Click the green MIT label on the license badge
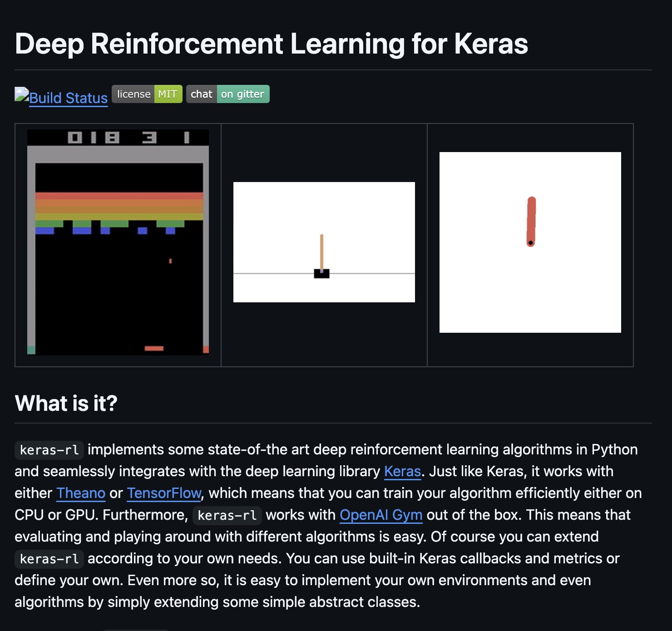672x631 pixels. (168, 94)
